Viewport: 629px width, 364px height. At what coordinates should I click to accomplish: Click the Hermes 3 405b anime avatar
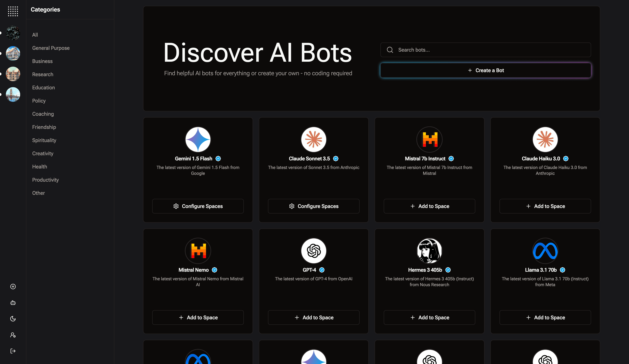click(x=429, y=251)
